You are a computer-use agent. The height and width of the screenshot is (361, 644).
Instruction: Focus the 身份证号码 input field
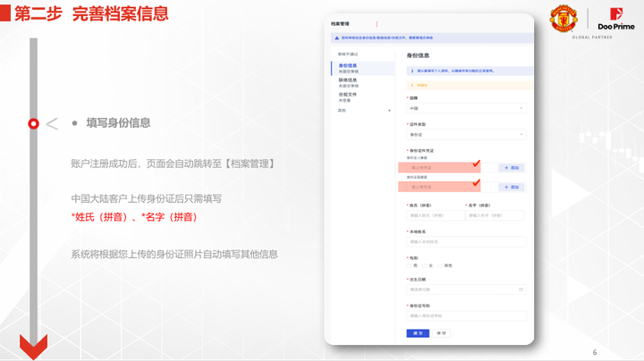(466, 316)
